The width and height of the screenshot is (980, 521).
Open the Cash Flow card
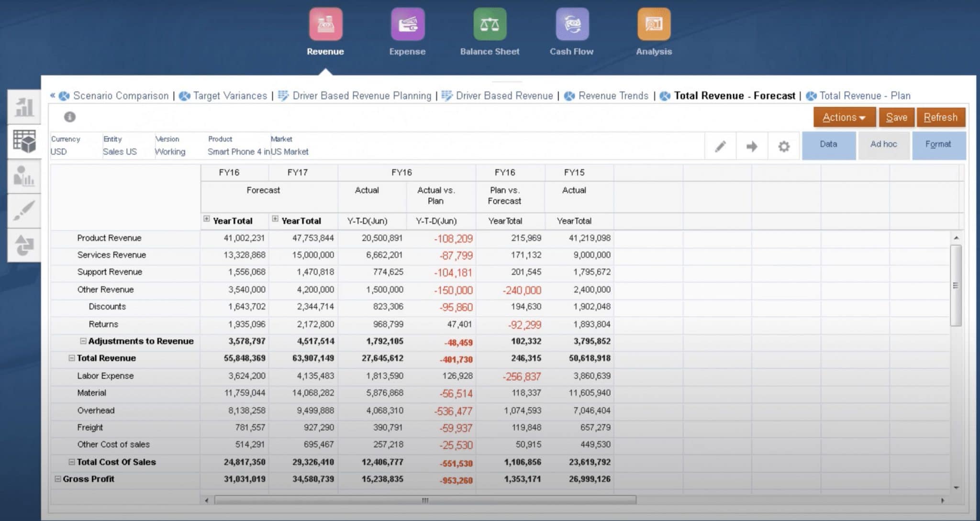pos(571,23)
